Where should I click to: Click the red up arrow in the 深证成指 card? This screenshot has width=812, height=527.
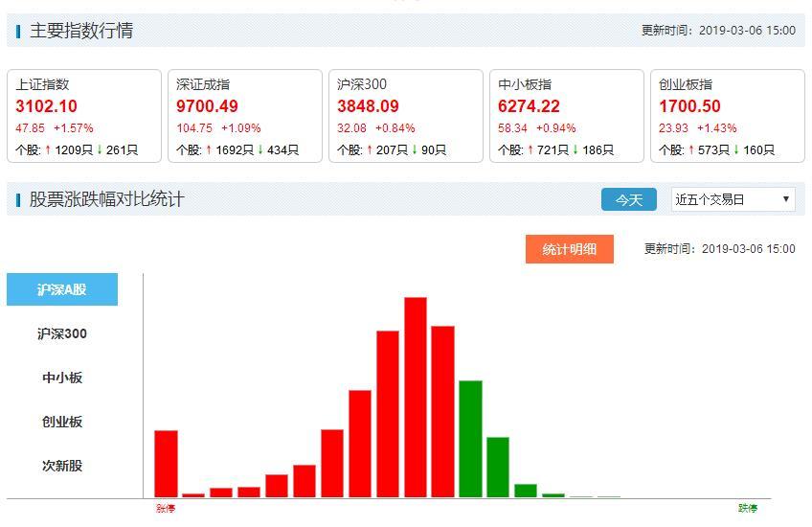(x=209, y=150)
